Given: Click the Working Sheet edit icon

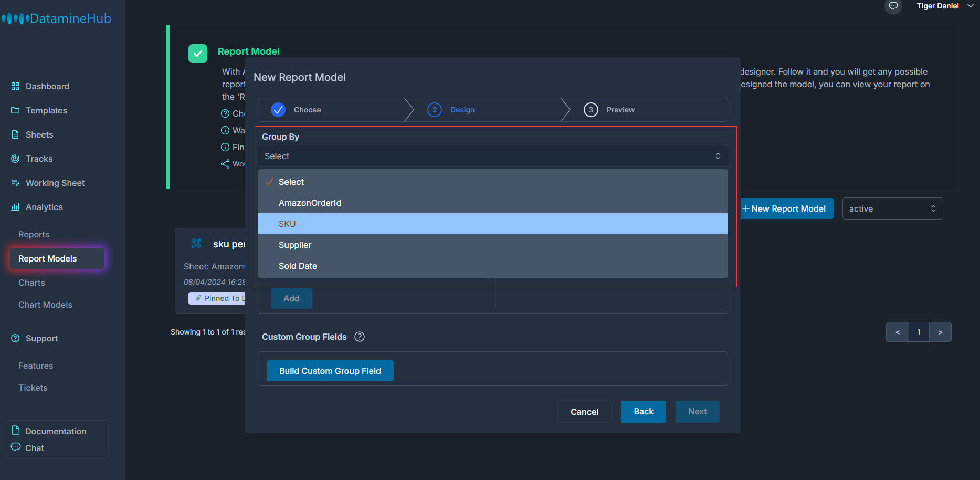Looking at the screenshot, I should [x=15, y=183].
